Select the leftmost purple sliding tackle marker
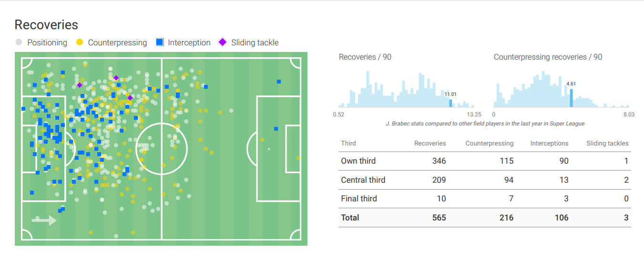The image size is (644, 260). click(80, 85)
